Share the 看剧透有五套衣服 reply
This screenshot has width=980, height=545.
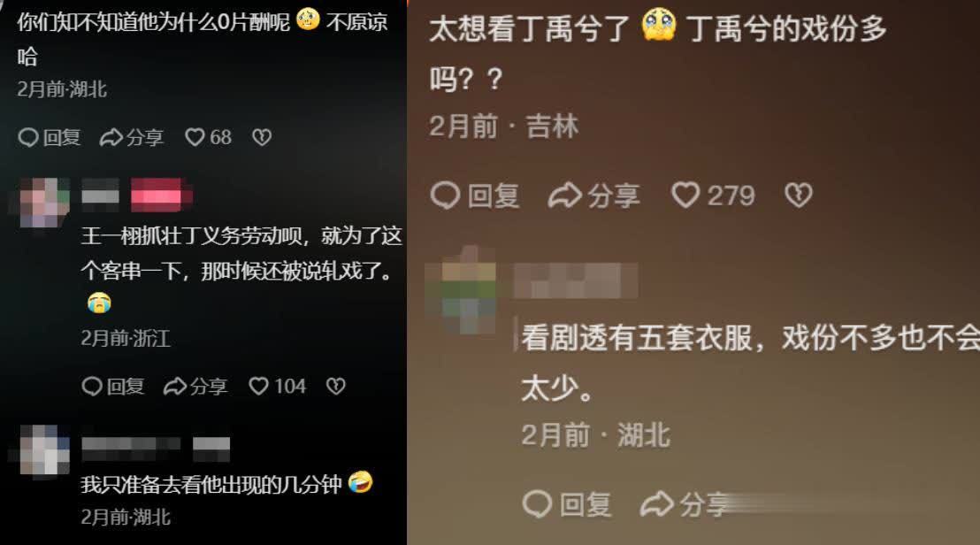click(x=685, y=503)
